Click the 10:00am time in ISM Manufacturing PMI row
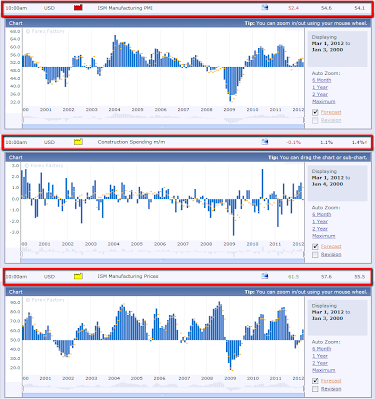This screenshot has width=375, height=400. coord(16,8)
